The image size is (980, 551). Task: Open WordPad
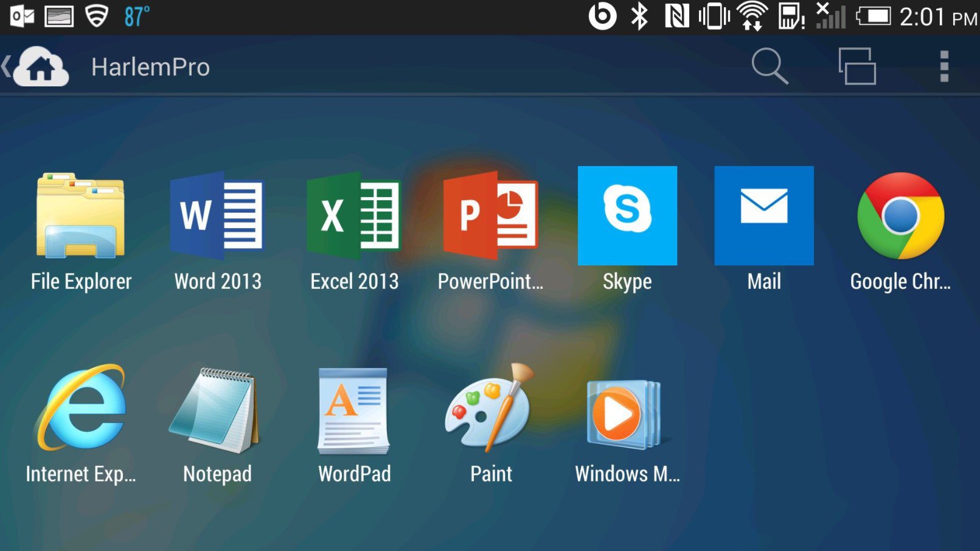[x=353, y=411]
